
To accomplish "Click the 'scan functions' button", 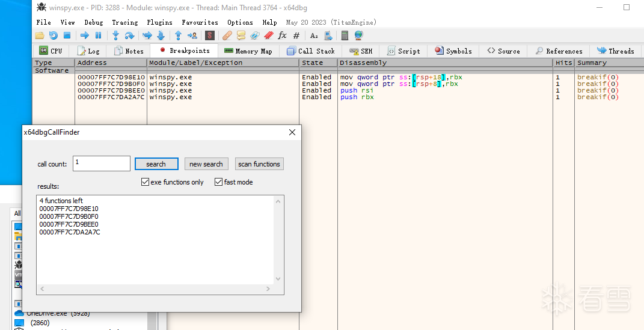I will [259, 163].
